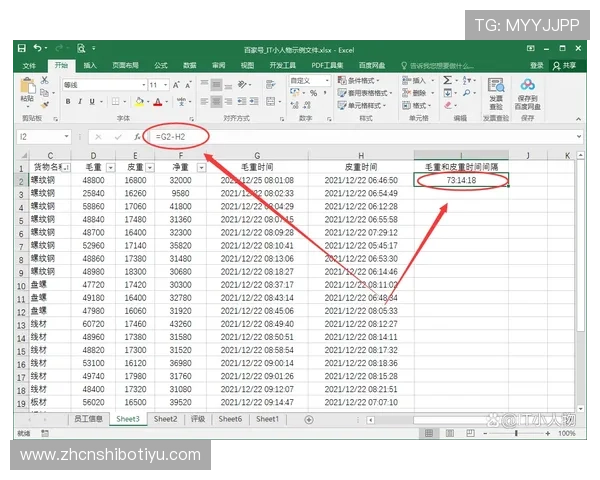Center text horizontally
Viewport: 600px width, 480px height.
217,101
